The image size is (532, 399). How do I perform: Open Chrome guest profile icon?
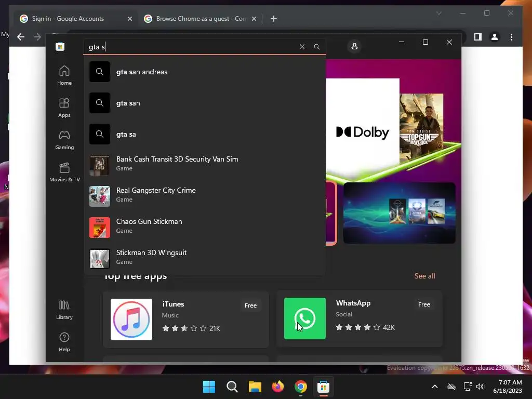pos(495,37)
